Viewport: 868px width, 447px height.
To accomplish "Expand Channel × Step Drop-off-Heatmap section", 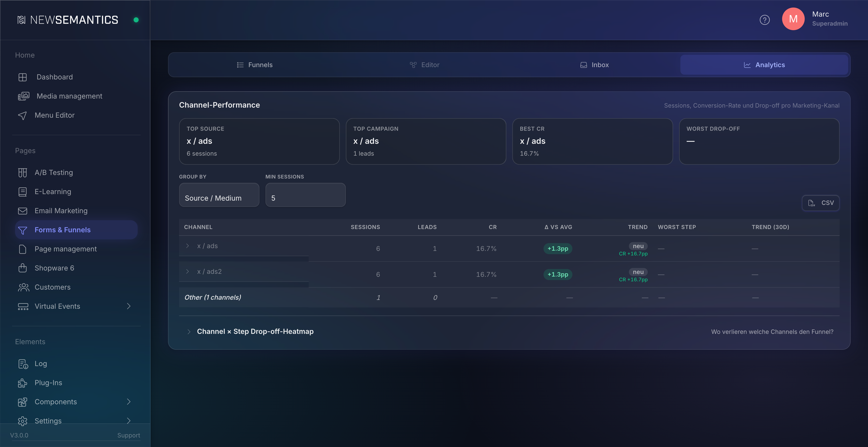I will click(189, 332).
